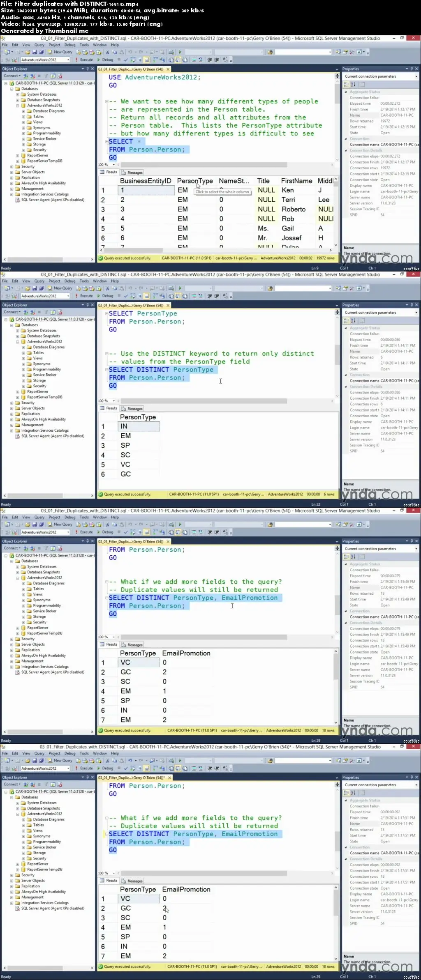Open the Connect dropdown in first frame's Object Explorer
The width and height of the screenshot is (421, 980).
coord(12,76)
